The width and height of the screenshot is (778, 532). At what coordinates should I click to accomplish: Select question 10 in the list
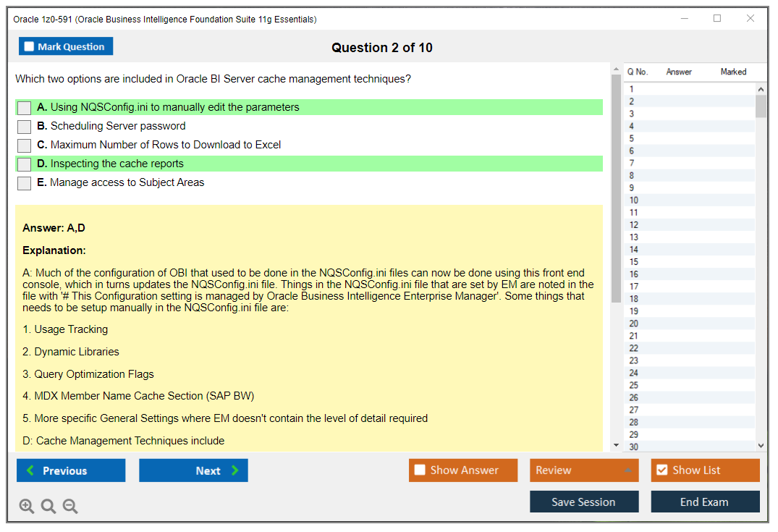634,200
